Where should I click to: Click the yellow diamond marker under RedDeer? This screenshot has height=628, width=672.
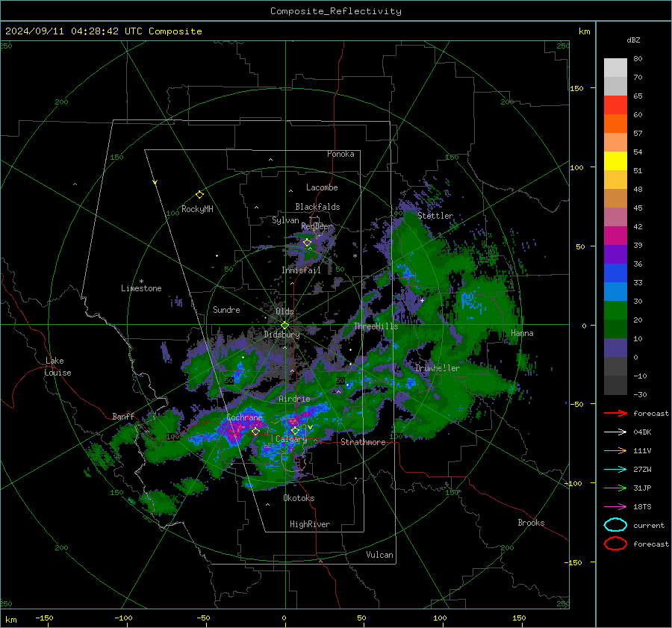click(x=307, y=243)
